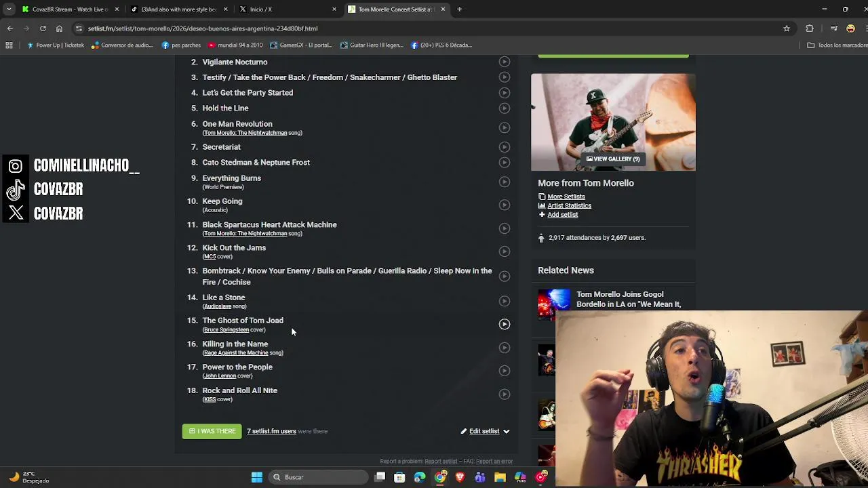This screenshot has width=868, height=488.
Task: Open the Power Up | Ticketek bookmark
Action: pyautogui.click(x=56, y=45)
